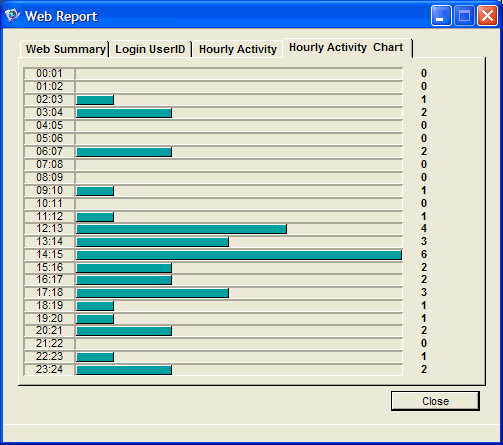Click the Web Report app icon in title bar
This screenshot has height=445, width=503.
(x=13, y=15)
